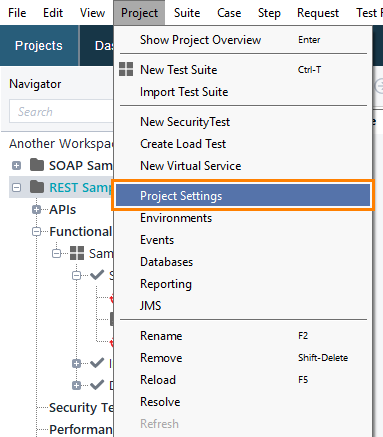383x437 pixels.
Task: Choose Reporting menu entry
Action: pos(243,284)
